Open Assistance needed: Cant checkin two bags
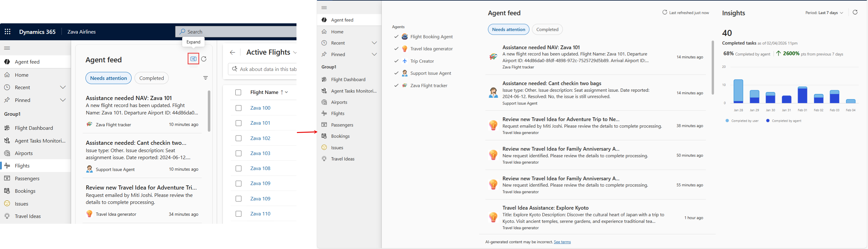Image resolution: width=868 pixels, height=249 pixels. (596, 93)
